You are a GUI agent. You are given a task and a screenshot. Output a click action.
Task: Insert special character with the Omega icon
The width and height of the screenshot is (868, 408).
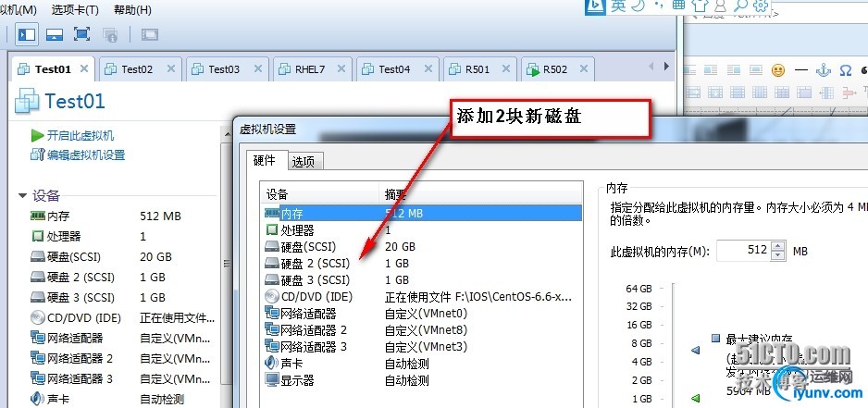click(x=845, y=70)
